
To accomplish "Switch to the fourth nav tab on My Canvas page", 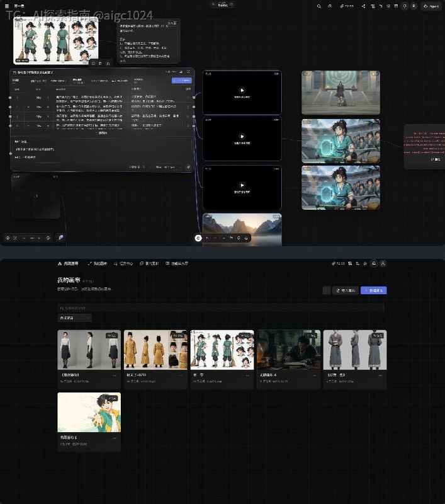I will tap(177, 263).
